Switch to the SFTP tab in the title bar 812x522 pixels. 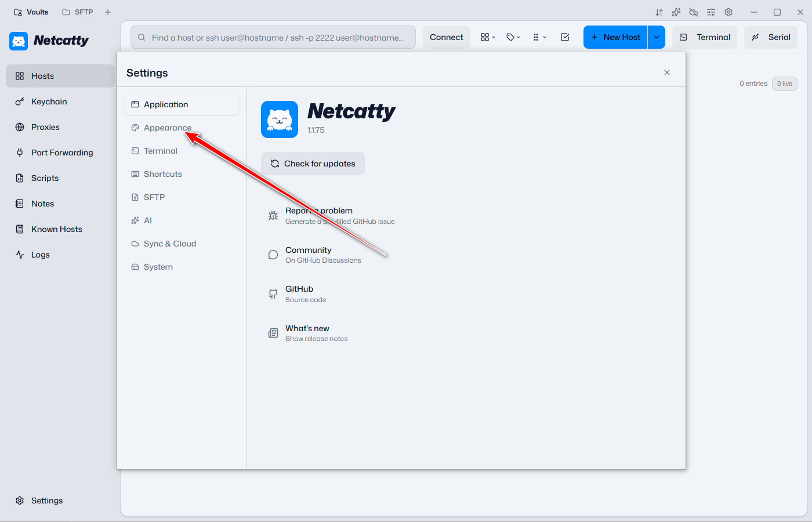click(x=78, y=12)
